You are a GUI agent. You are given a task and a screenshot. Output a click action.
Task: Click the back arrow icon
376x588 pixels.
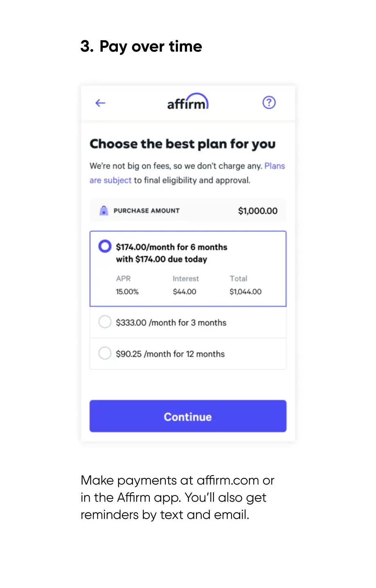(x=100, y=103)
